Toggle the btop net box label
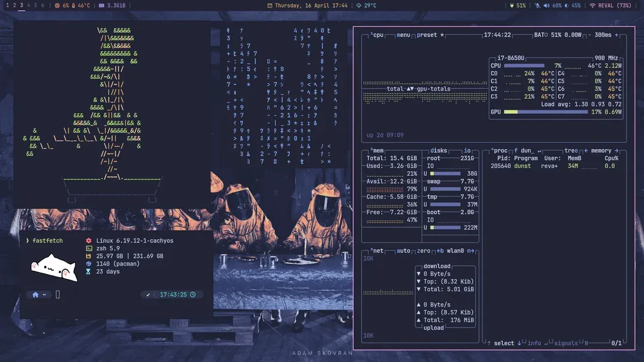Screen dimensions: 644x362 click(377, 250)
